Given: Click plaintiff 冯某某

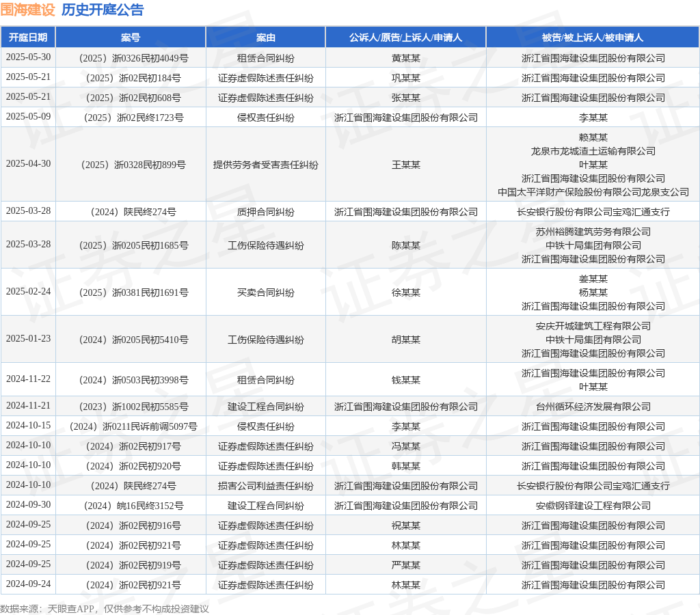Looking at the screenshot, I should click(406, 446).
